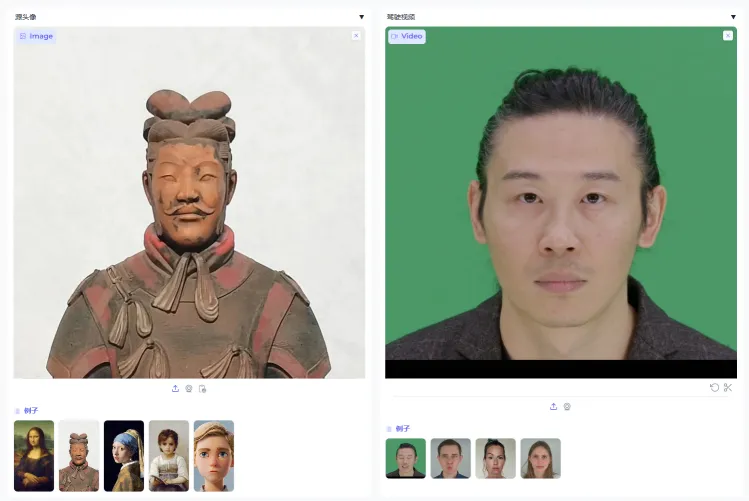Select the seated child painting example
The image size is (749, 501).
click(169, 456)
